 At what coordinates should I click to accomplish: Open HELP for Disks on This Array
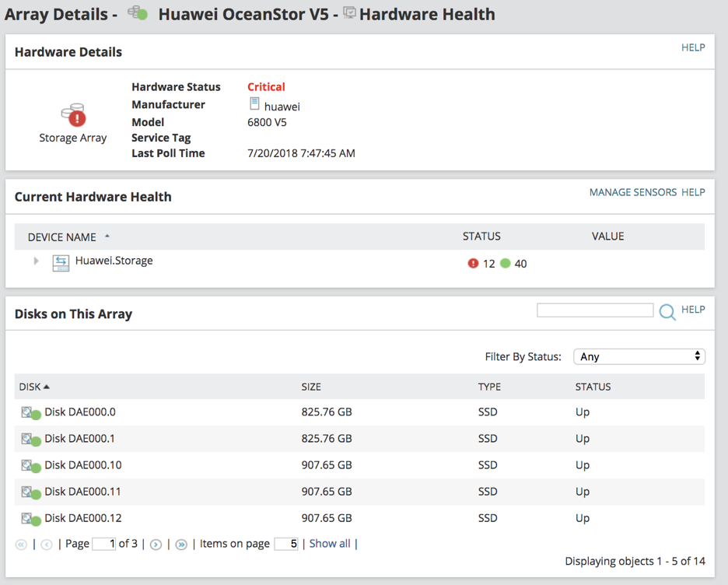[x=693, y=309]
